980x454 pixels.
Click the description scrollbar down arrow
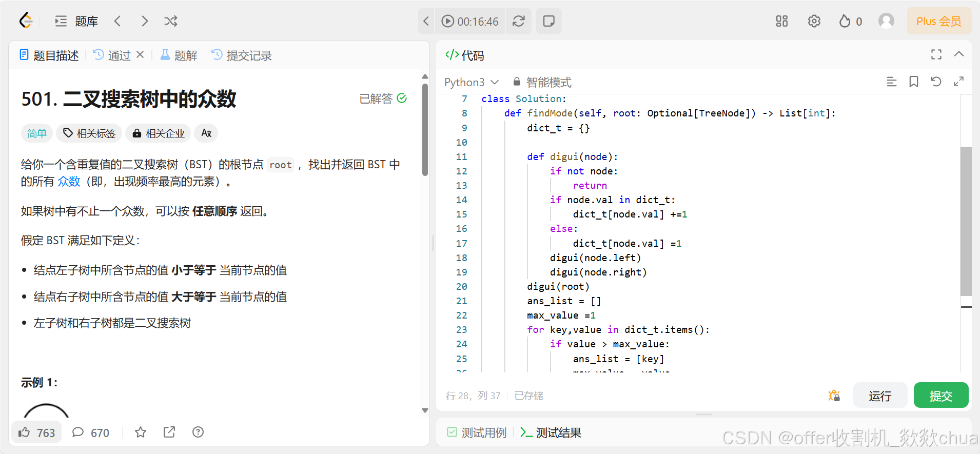[425, 410]
